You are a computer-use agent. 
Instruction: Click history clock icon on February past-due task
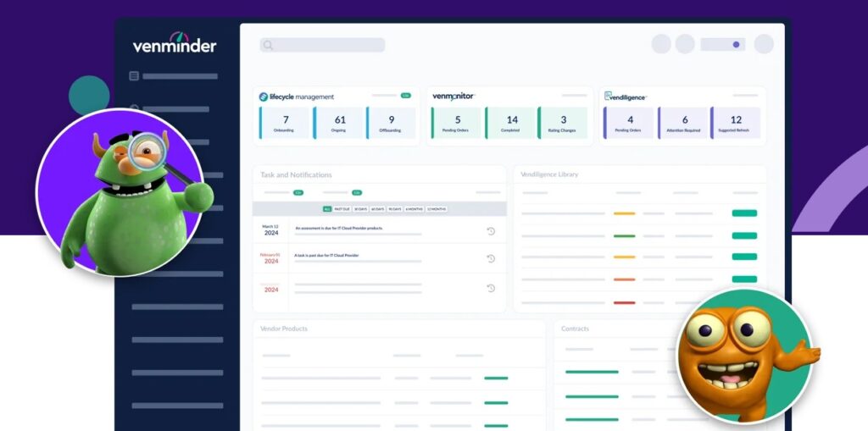491,258
